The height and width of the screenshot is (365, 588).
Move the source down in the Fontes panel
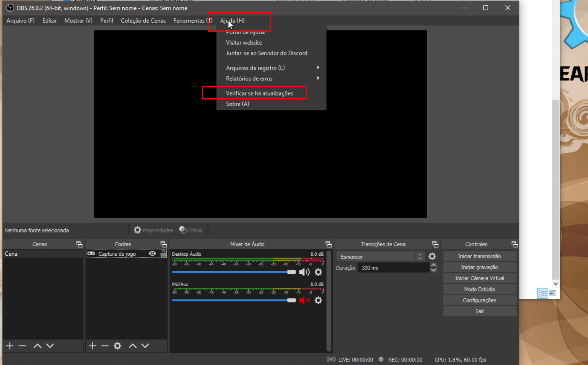pos(145,346)
